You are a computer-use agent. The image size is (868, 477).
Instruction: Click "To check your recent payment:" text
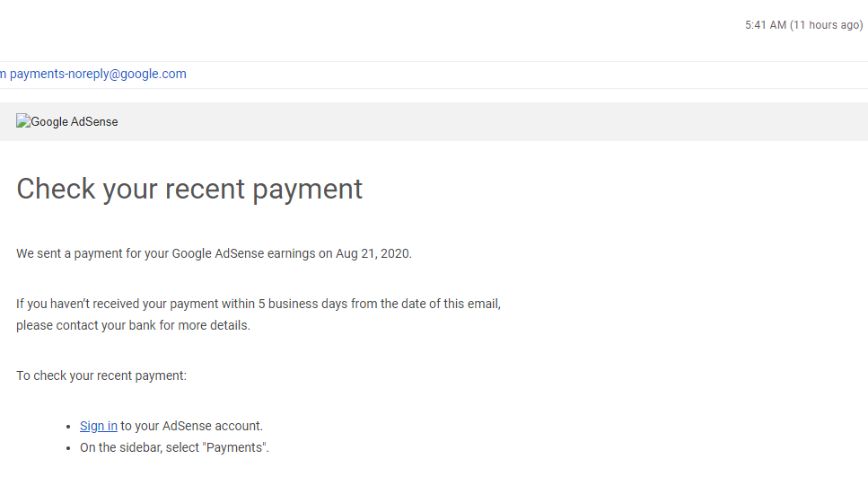101,376
